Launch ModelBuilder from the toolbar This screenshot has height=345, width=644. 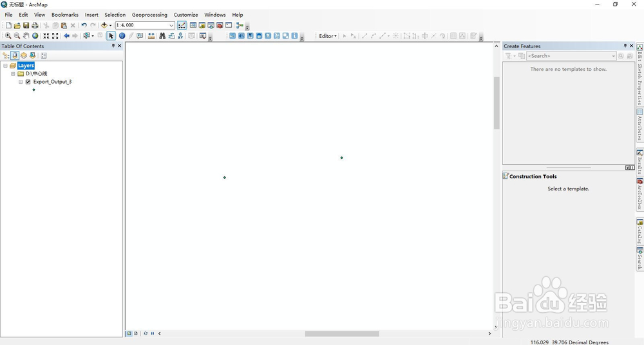point(240,26)
